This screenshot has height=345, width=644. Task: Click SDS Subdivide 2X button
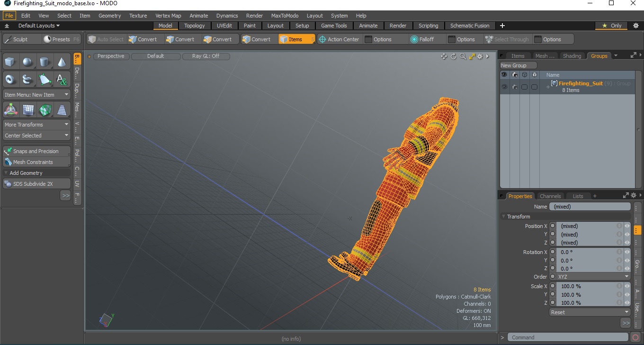coord(36,184)
